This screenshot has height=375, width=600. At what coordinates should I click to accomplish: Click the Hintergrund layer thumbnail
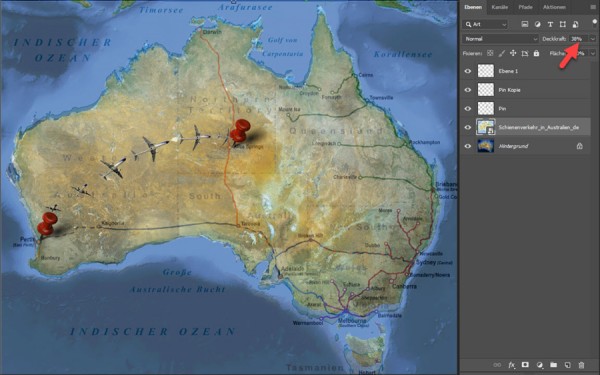point(486,146)
